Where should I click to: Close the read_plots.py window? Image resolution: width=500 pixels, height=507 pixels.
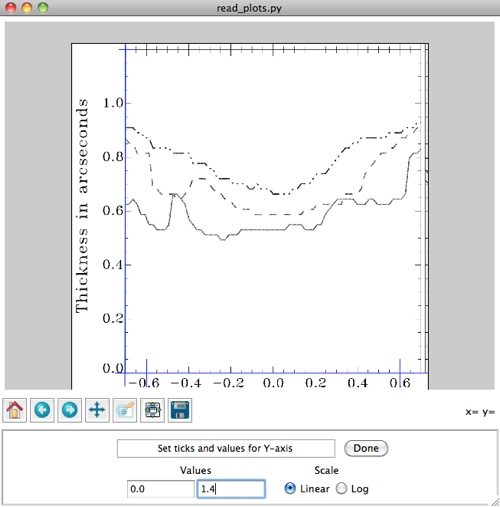pyautogui.click(x=11, y=7)
